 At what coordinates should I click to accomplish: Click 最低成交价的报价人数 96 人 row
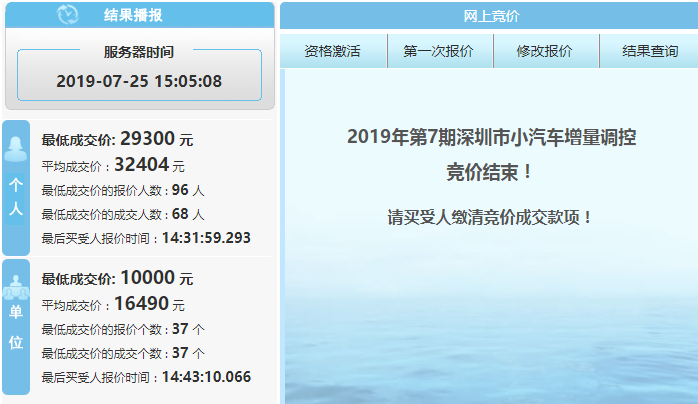point(123,190)
